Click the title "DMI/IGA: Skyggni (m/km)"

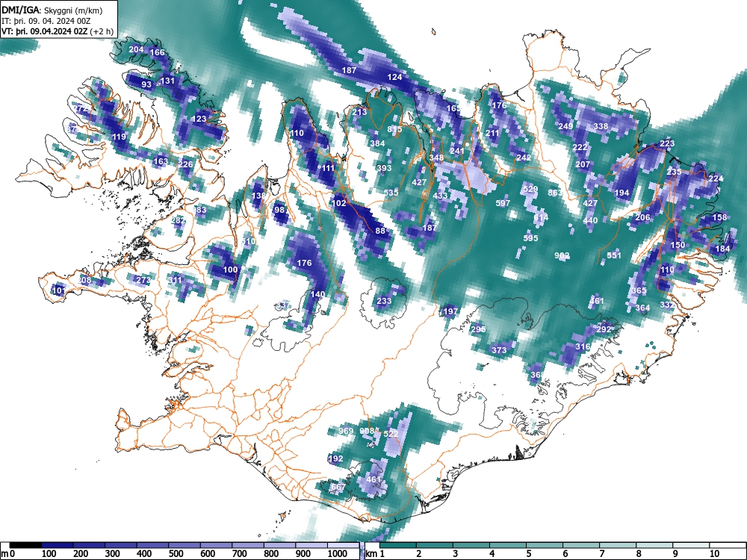(x=52, y=10)
